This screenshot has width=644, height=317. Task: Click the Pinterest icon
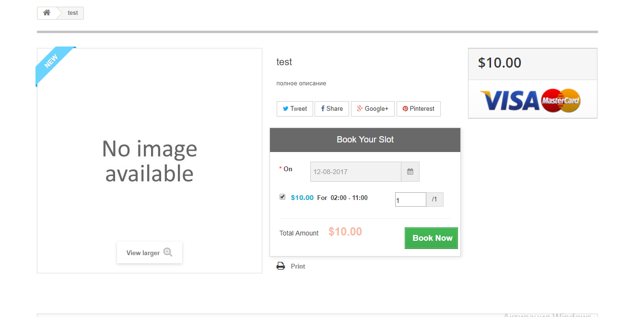pyautogui.click(x=405, y=109)
